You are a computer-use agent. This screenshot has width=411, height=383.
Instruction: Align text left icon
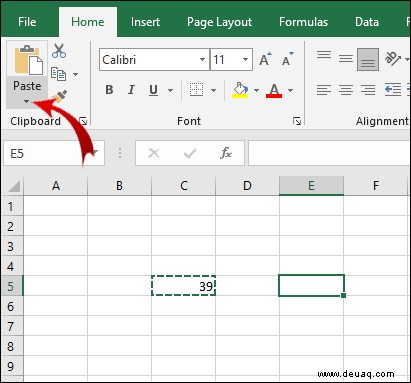324,90
